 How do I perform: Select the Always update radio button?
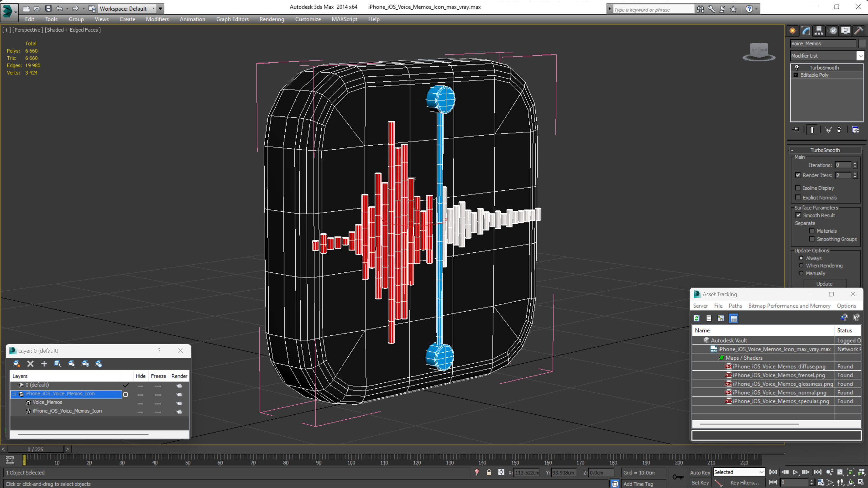coord(801,258)
